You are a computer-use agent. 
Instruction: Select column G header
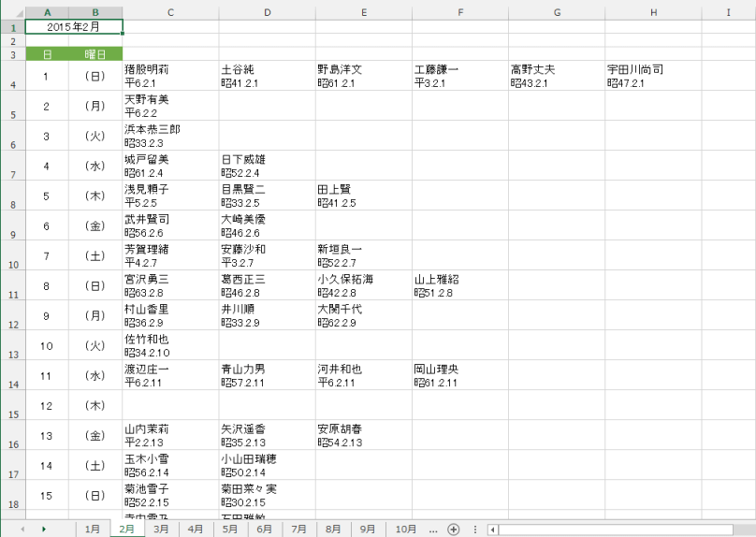coord(557,12)
